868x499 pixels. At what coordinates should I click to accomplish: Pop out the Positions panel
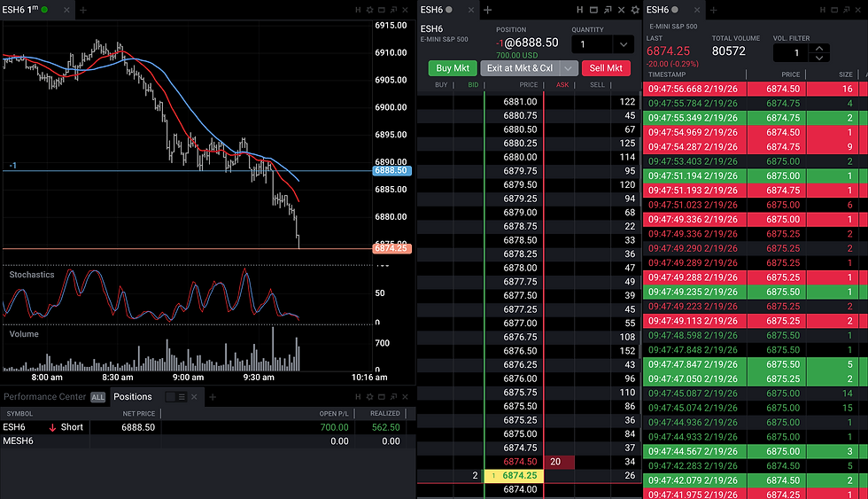[393, 396]
